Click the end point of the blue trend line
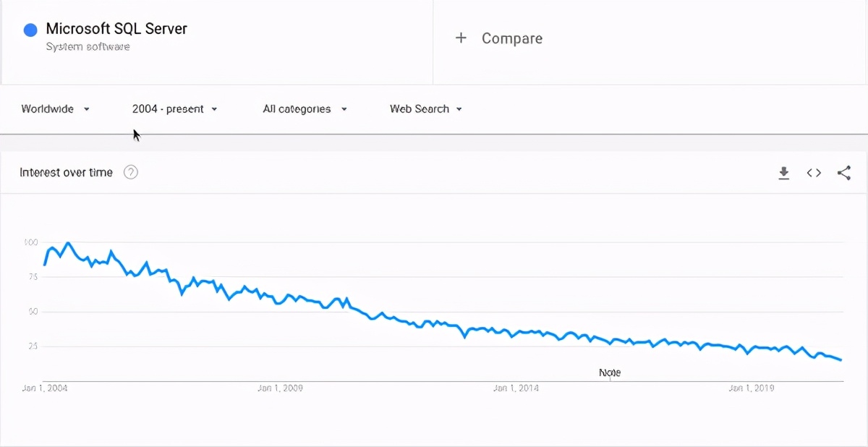The height and width of the screenshot is (447, 868). click(841, 359)
